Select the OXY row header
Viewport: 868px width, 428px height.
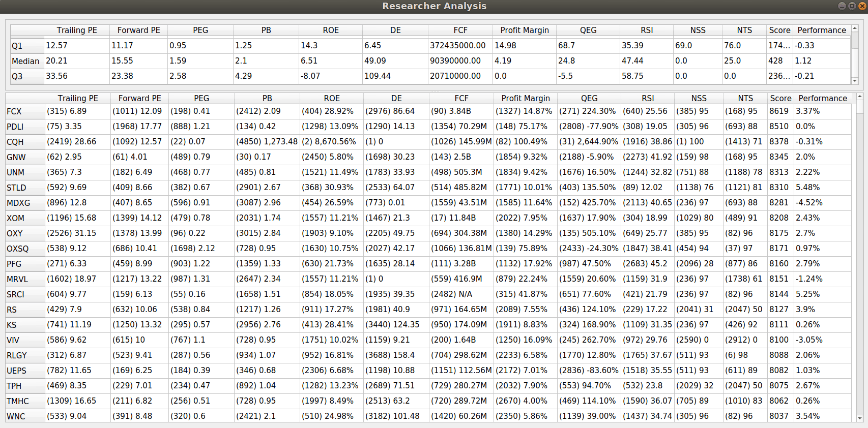coord(25,233)
